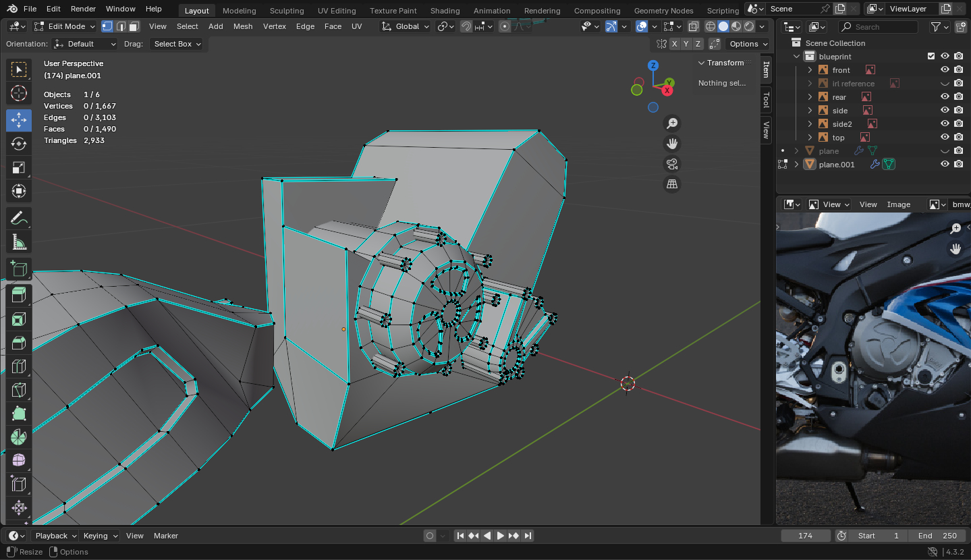
Task: Switch to face select mode
Action: (x=134, y=26)
